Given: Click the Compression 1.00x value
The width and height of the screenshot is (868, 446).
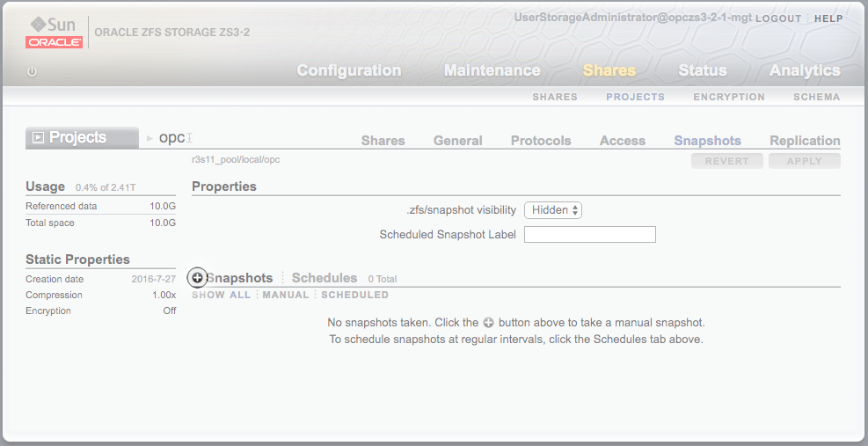Looking at the screenshot, I should (164, 295).
